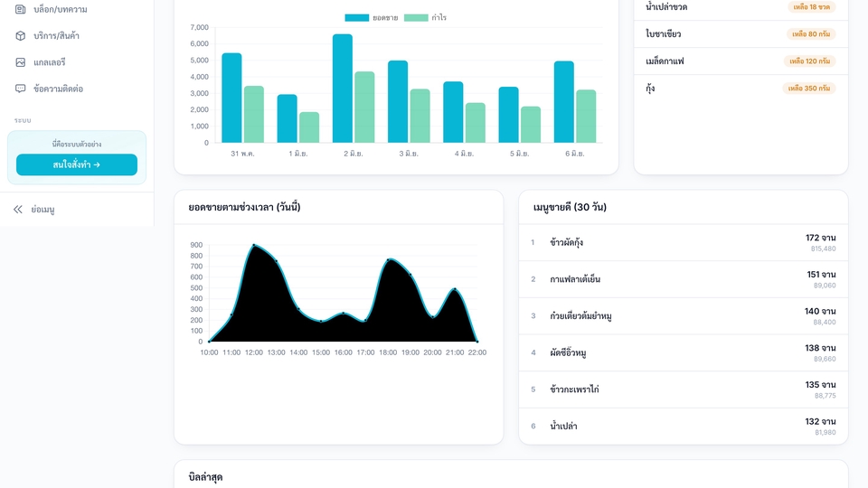Viewport: 868px width, 488px height.
Task: Toggle the กำไร legend series
Action: pyautogui.click(x=425, y=18)
